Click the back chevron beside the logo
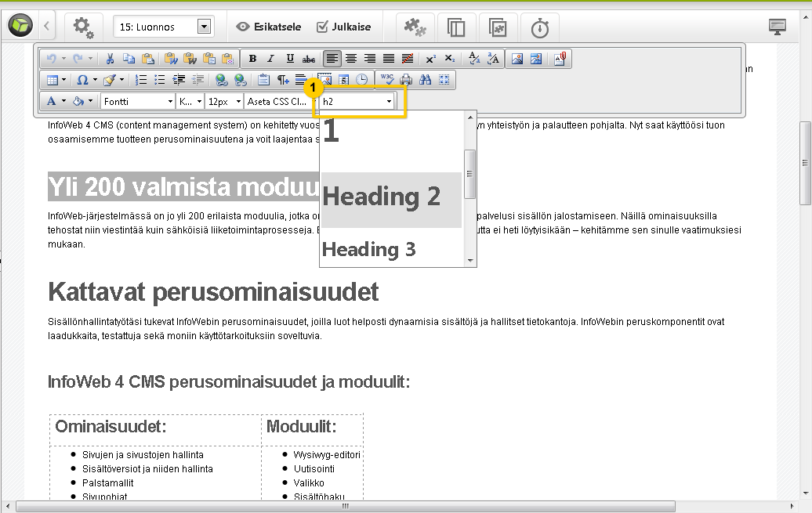 46,26
